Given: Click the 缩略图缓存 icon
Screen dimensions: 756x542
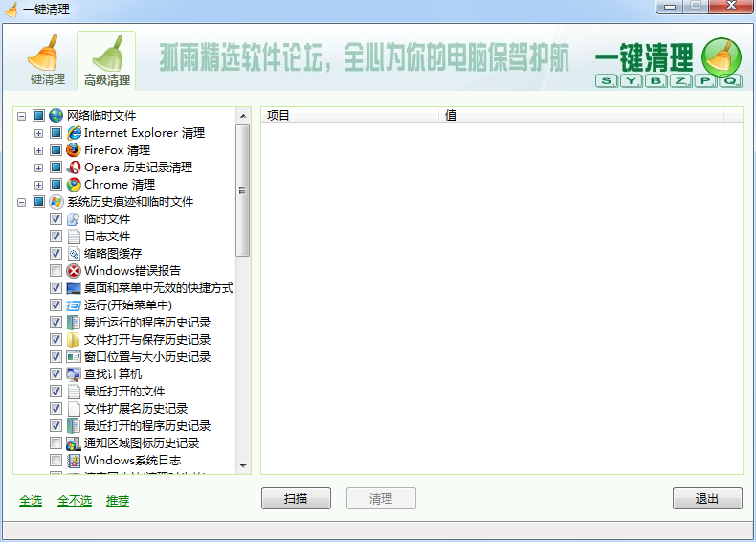Looking at the screenshot, I should [x=74, y=254].
